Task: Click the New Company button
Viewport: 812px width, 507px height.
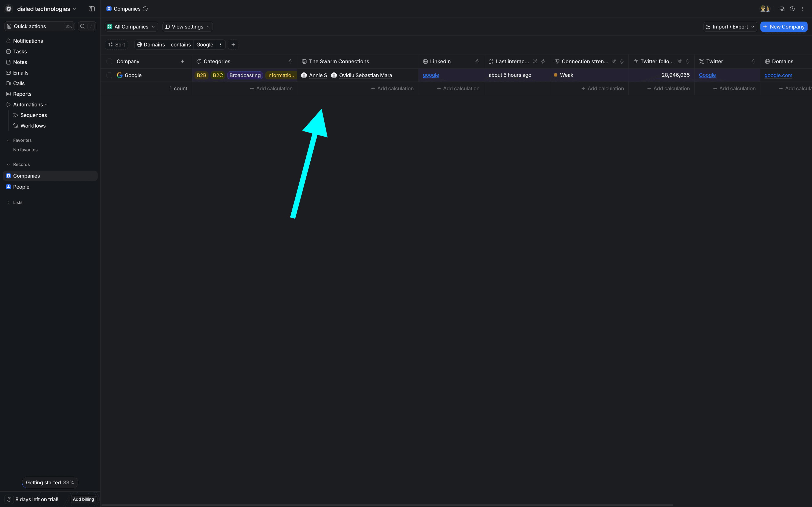Action: tap(783, 26)
